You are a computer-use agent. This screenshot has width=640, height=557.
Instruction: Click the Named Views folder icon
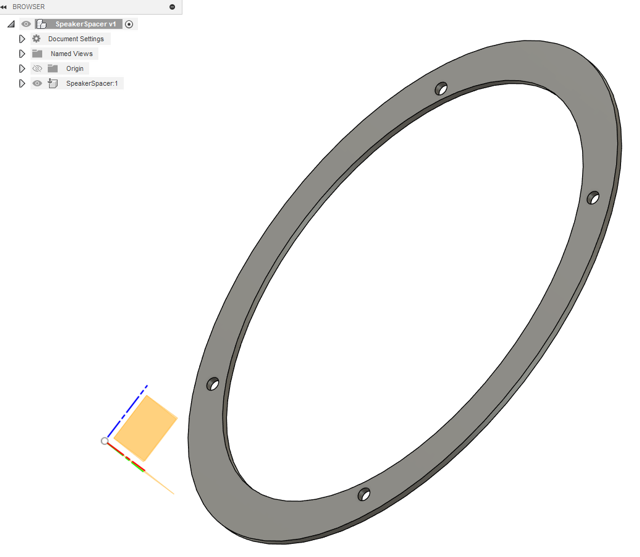[37, 53]
